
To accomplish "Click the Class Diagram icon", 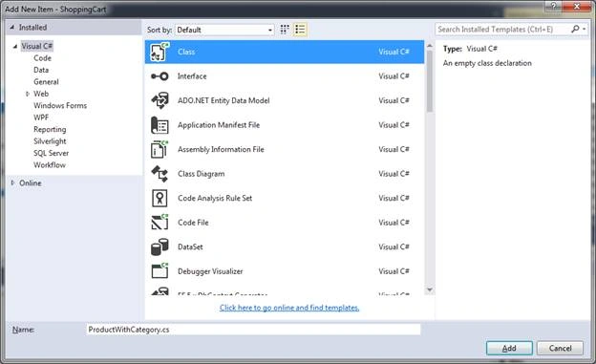I will [160, 174].
